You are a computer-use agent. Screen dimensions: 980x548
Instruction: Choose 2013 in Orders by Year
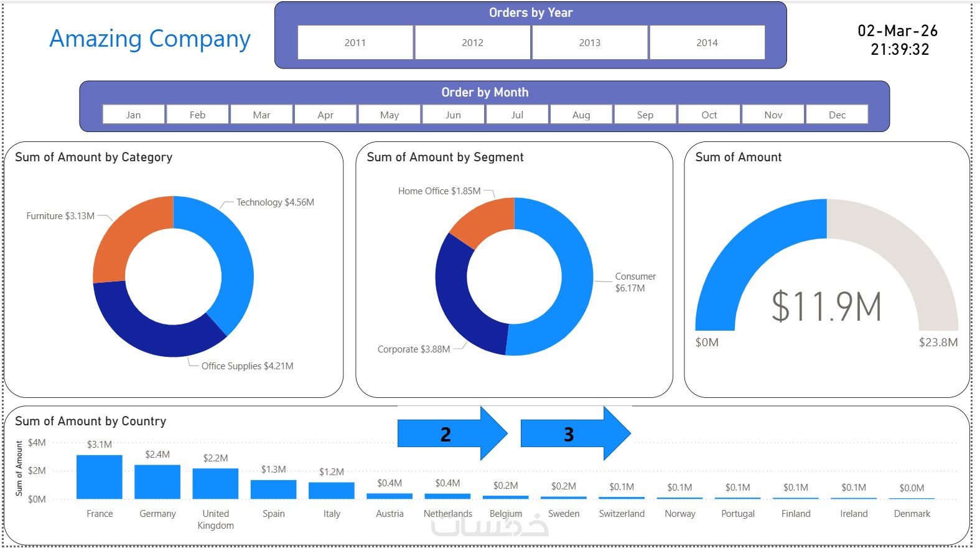(x=590, y=42)
